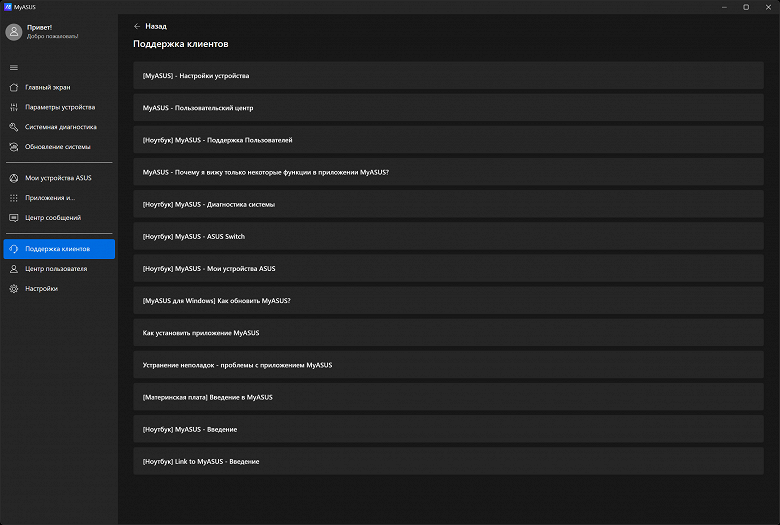
Task: Click the back arrow next to Назад
Action: [x=137, y=26]
